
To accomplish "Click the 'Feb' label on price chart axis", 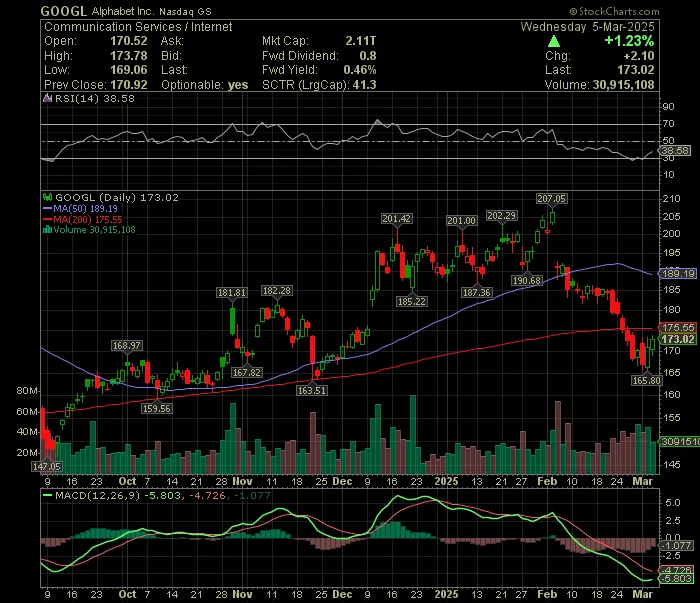I will (547, 482).
